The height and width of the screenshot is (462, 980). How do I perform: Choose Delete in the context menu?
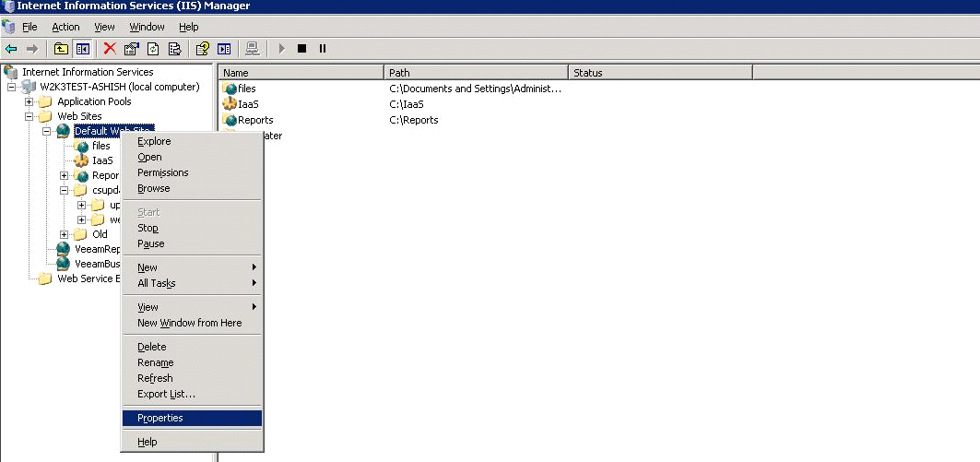(x=192, y=347)
